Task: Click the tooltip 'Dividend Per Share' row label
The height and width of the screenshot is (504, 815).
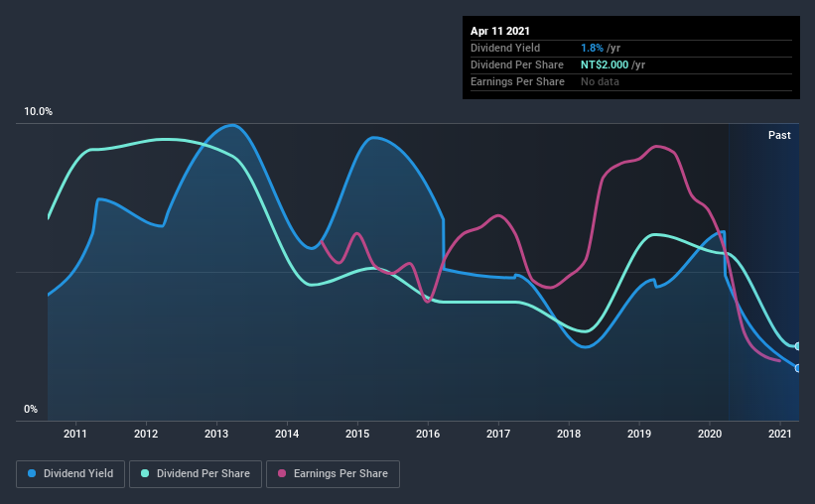Action: (517, 64)
